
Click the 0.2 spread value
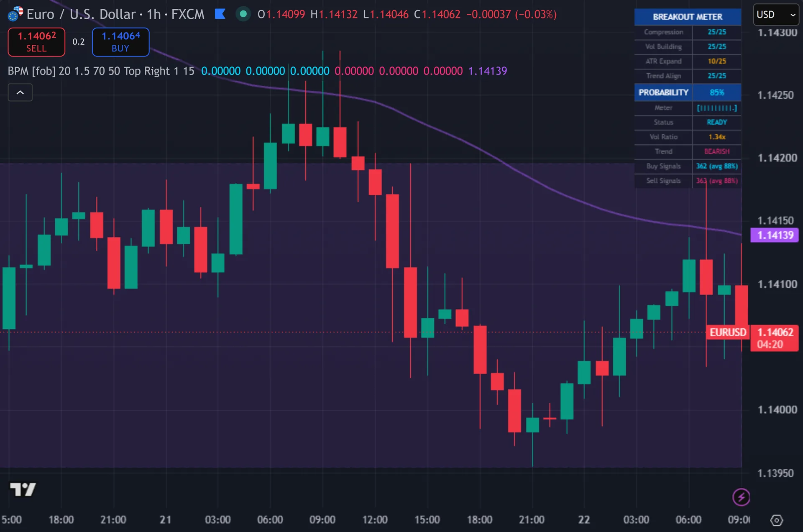[x=79, y=42]
